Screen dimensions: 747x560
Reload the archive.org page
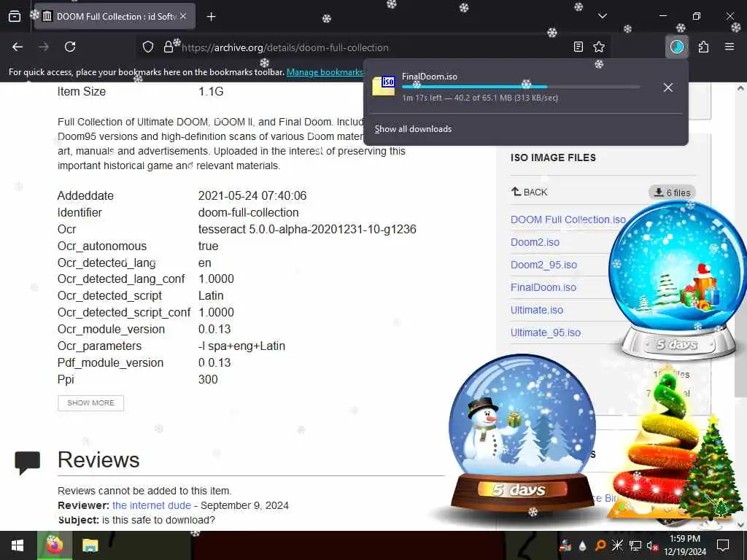coord(70,47)
